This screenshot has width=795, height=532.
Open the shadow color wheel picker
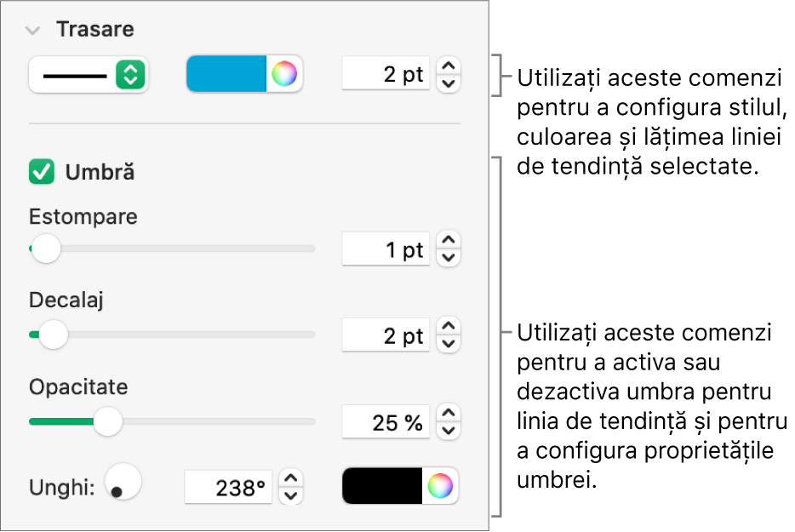[440, 486]
